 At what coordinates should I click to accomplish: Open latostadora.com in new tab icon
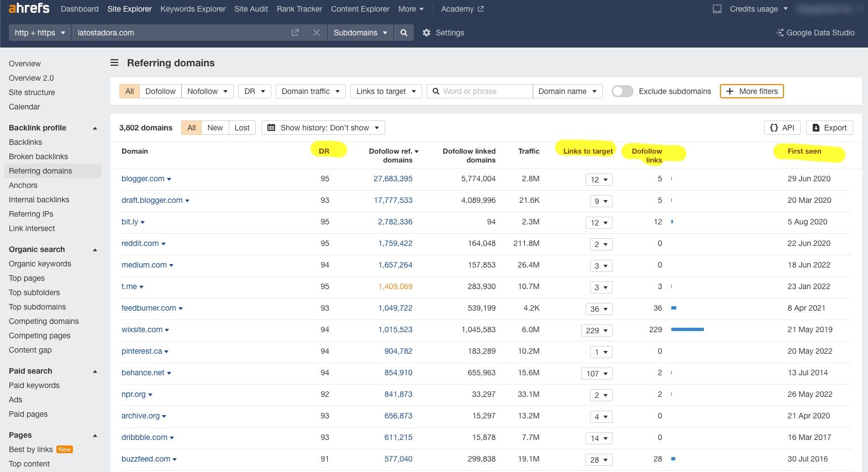pos(295,33)
